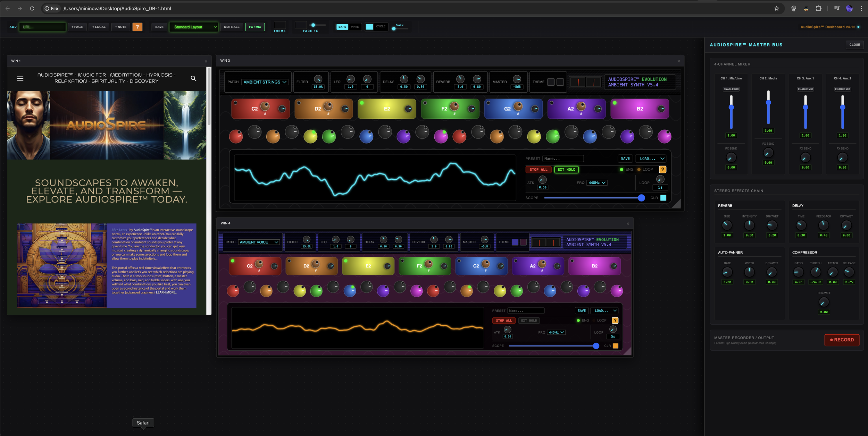The image size is (868, 436).
Task: Bookmark this page with the star icon
Action: (776, 8)
